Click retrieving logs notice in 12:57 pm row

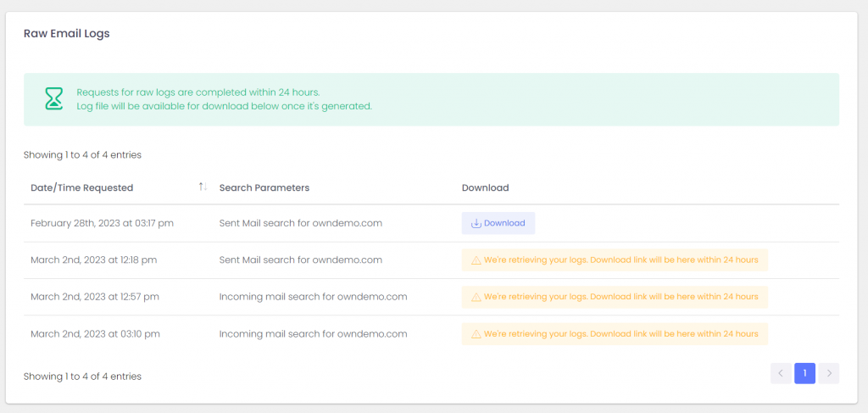pos(615,298)
